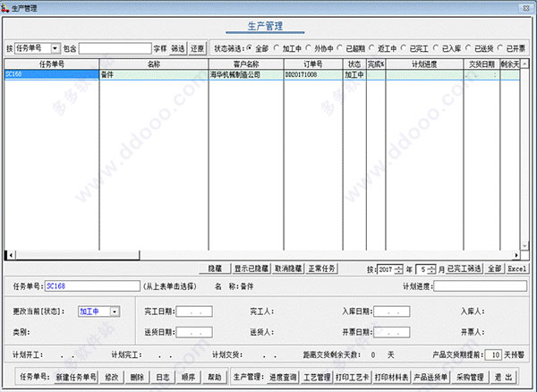Click the 打印工艺卡 button
Image resolution: width=537 pixels, height=392 pixels.
[x=353, y=378]
